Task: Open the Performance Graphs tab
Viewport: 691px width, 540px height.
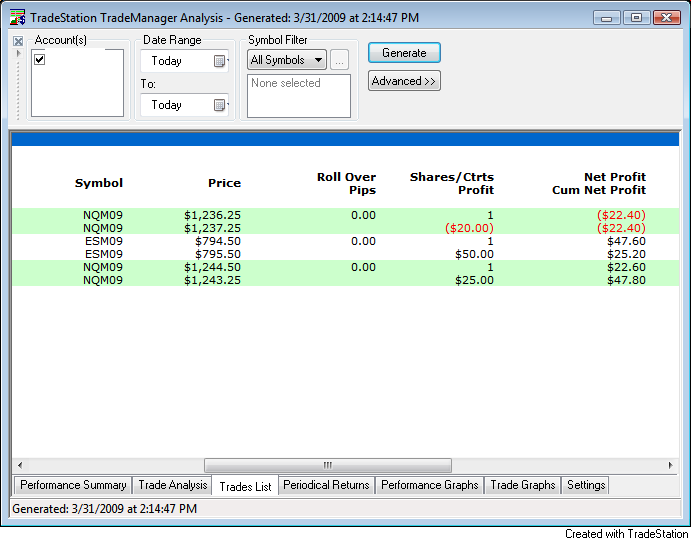Action: (430, 485)
